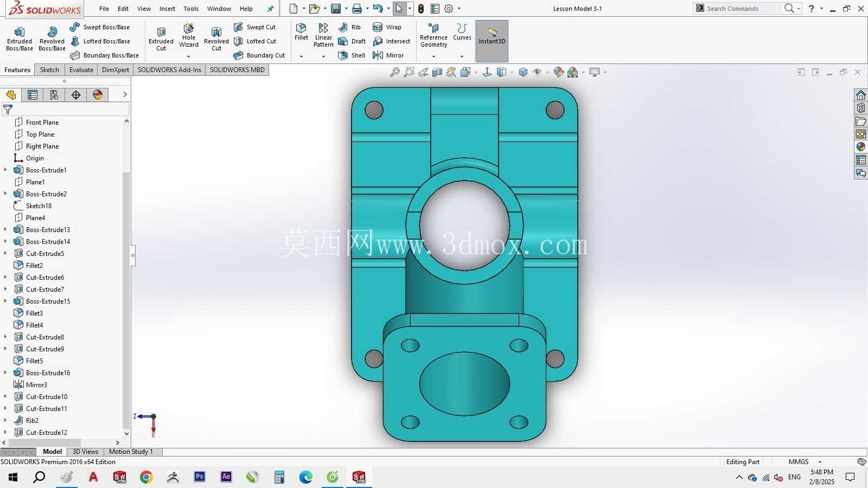Expand the Boss-Extrude1 feature

point(5,170)
